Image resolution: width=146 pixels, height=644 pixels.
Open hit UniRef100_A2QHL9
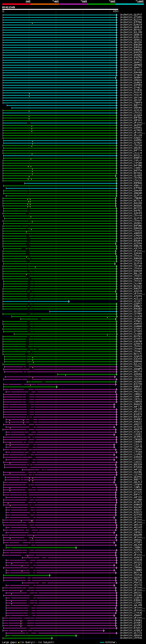coord(131,630)
